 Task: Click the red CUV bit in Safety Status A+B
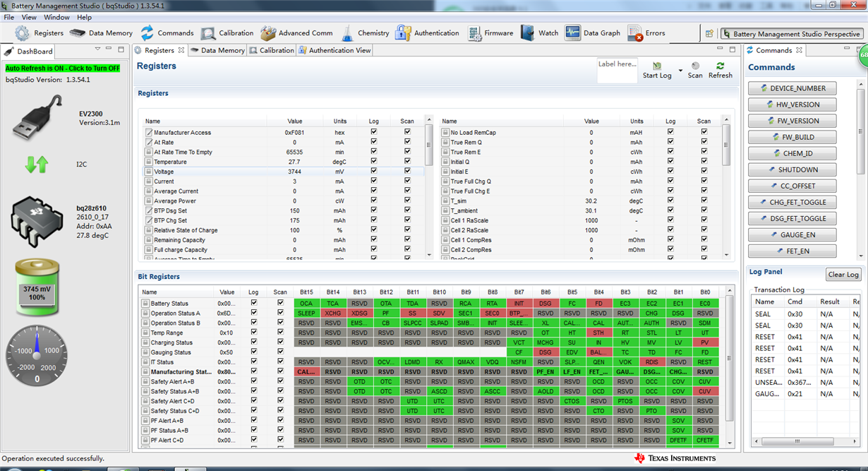(x=705, y=391)
